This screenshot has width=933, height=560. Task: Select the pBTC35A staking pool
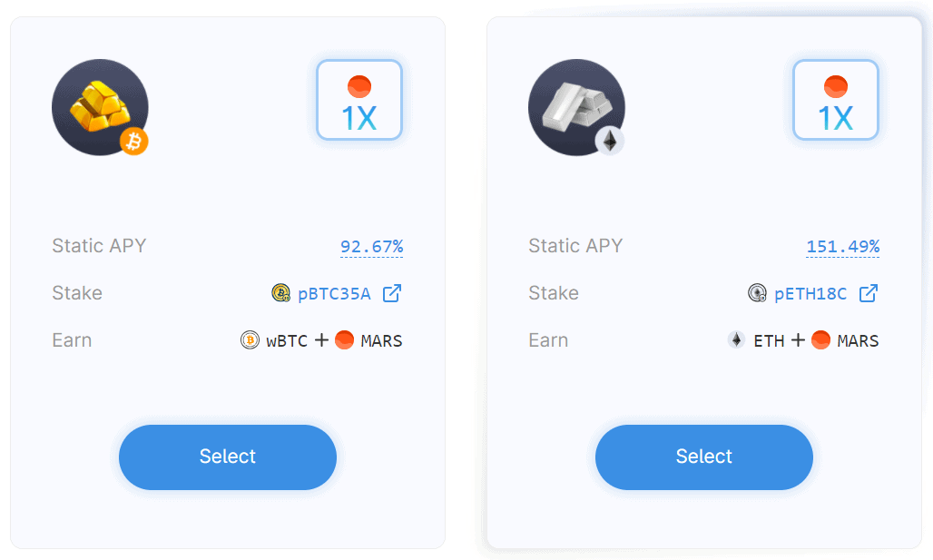[228, 457]
